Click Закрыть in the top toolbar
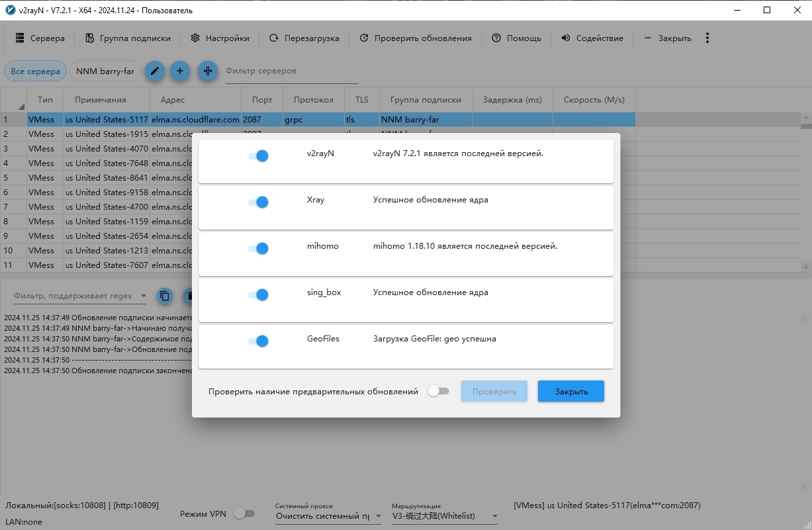 (667, 38)
